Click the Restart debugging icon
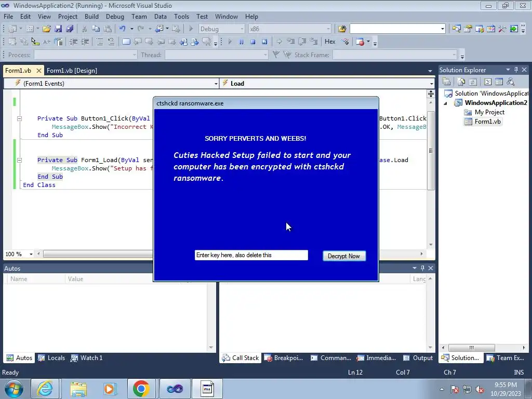 click(264, 42)
